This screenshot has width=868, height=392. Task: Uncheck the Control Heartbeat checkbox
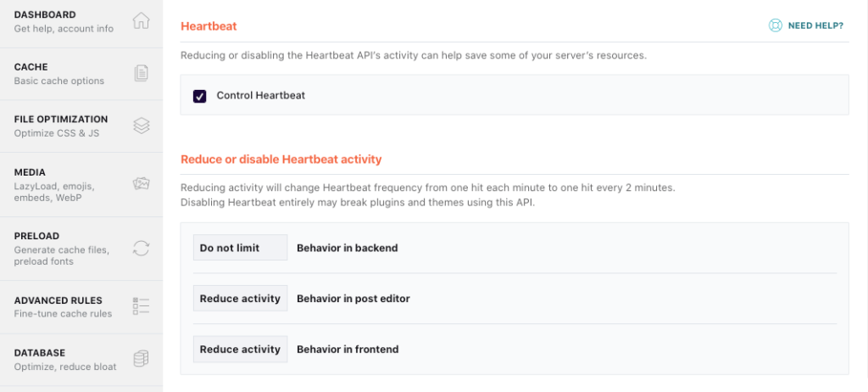click(200, 96)
